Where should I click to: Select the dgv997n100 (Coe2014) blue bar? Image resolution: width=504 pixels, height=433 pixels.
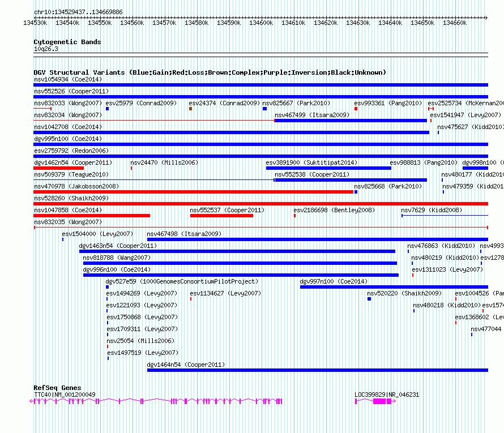pyautogui.click(x=394, y=287)
